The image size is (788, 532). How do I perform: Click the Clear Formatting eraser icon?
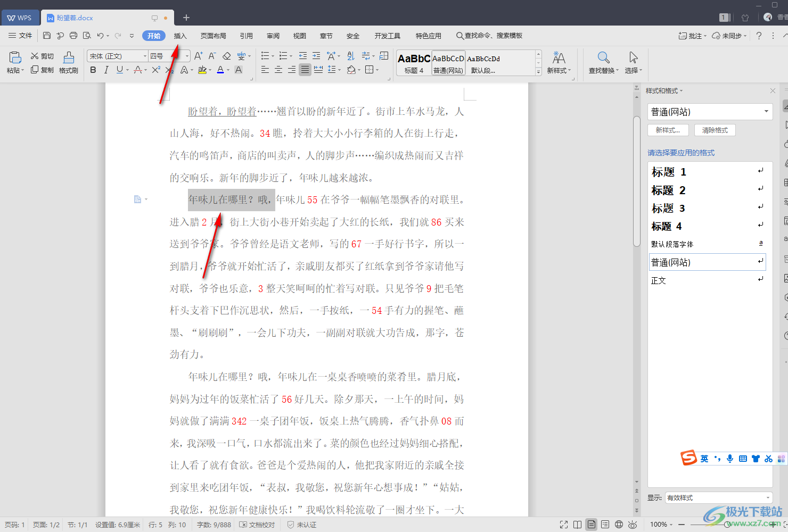pos(227,56)
